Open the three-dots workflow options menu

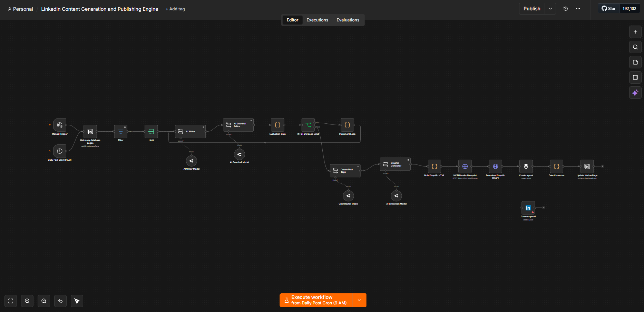coord(578,9)
